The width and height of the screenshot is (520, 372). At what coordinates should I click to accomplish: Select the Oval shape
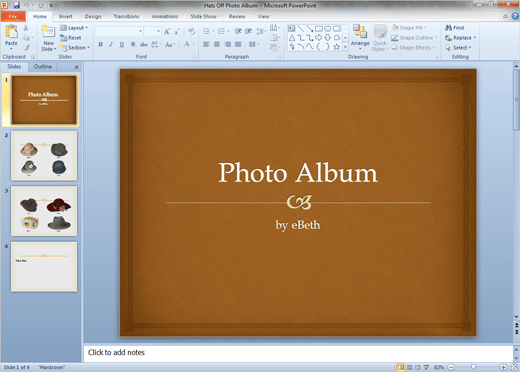click(328, 29)
